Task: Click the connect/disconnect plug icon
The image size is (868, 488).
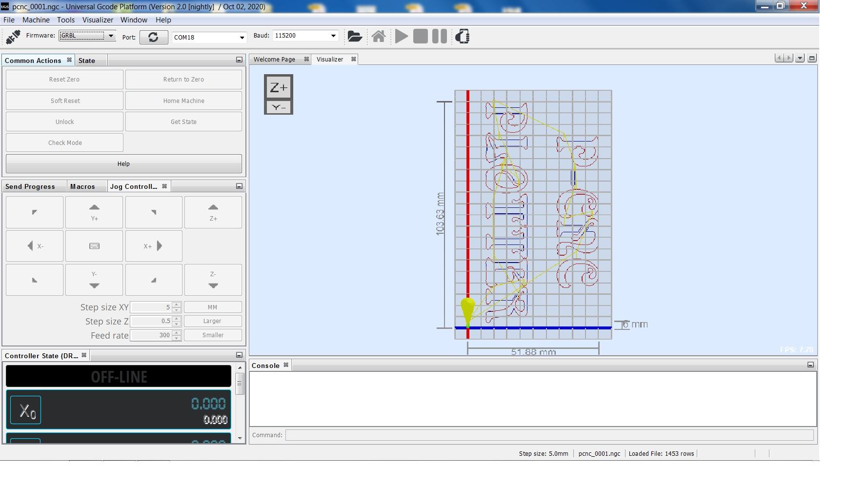Action: 13,37
